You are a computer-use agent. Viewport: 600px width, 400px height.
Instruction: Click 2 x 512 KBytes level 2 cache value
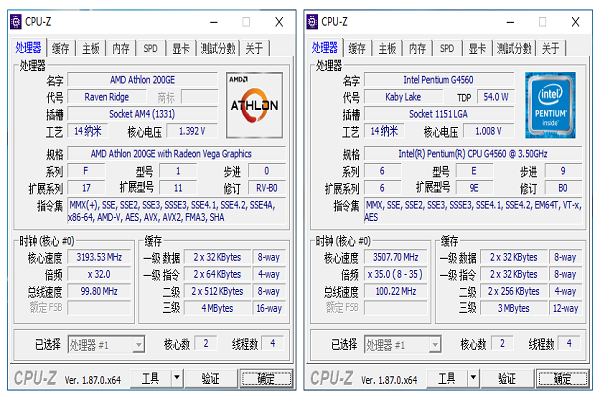click(x=218, y=291)
